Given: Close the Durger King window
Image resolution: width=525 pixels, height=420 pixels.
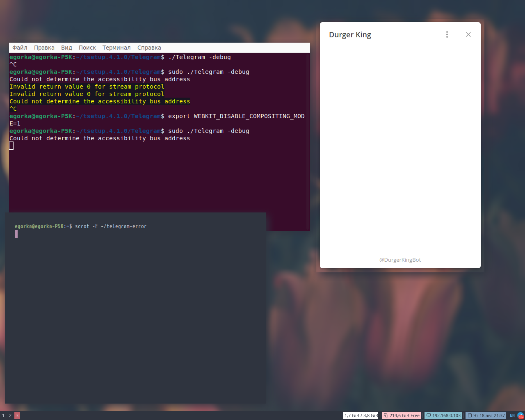Looking at the screenshot, I should [x=468, y=34].
